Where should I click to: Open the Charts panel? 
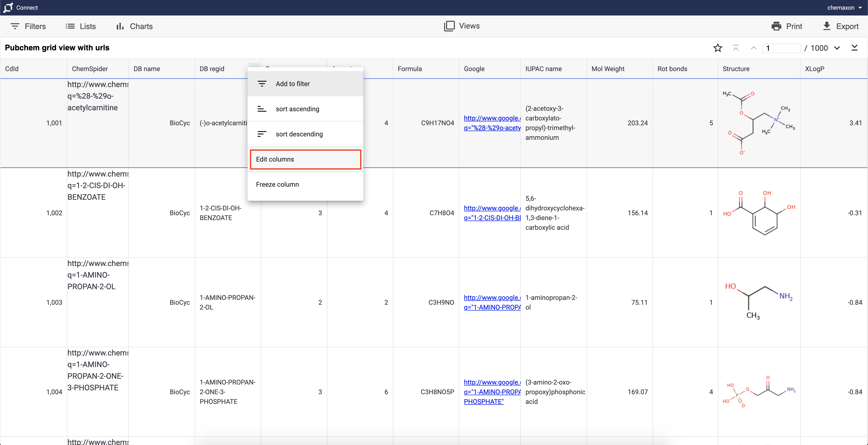pyautogui.click(x=134, y=26)
